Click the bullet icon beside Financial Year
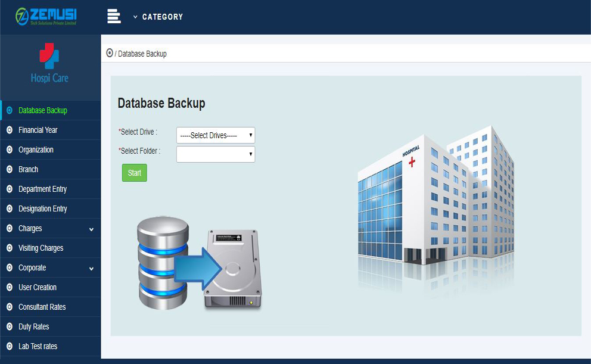591x364 pixels. [x=9, y=130]
